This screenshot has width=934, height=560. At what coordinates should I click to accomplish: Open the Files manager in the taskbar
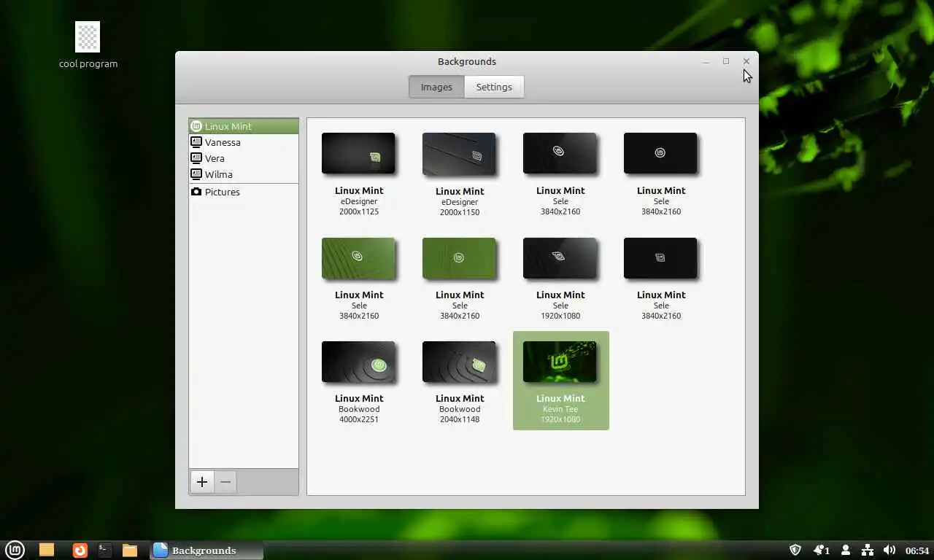130,550
